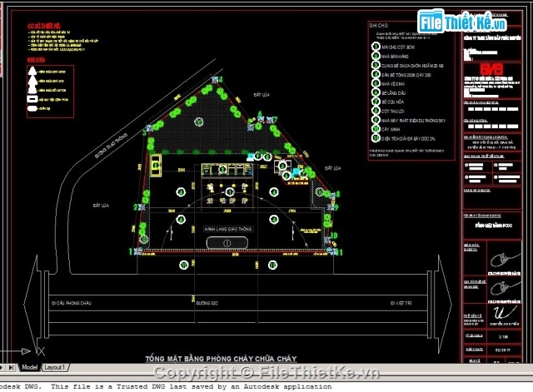
Task: Select the 'ĐI VIỆT TRÌ' text
Action: coord(401,303)
